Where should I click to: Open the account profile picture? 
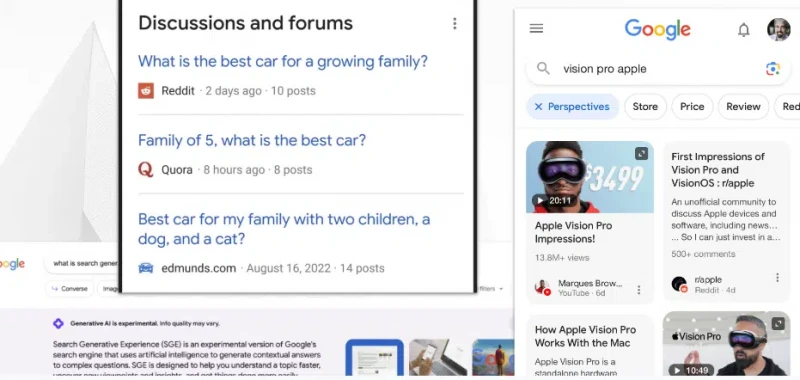pos(778,29)
